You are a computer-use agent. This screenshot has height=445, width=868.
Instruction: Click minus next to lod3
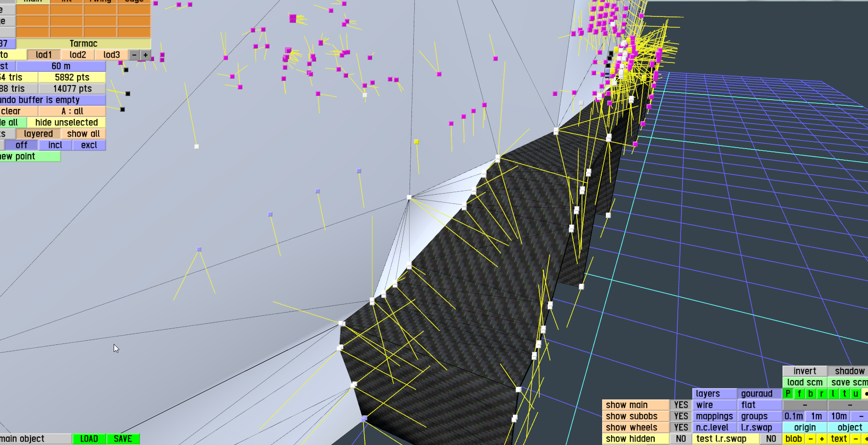(134, 55)
